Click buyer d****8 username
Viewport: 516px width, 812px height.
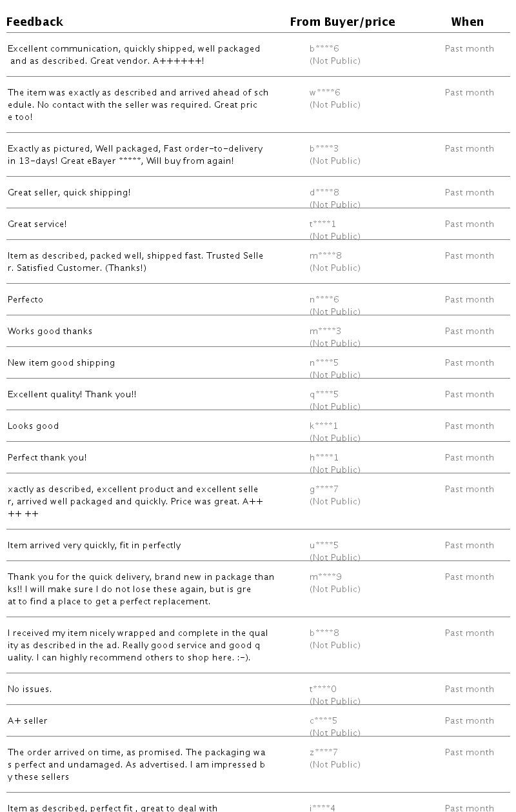pos(324,192)
